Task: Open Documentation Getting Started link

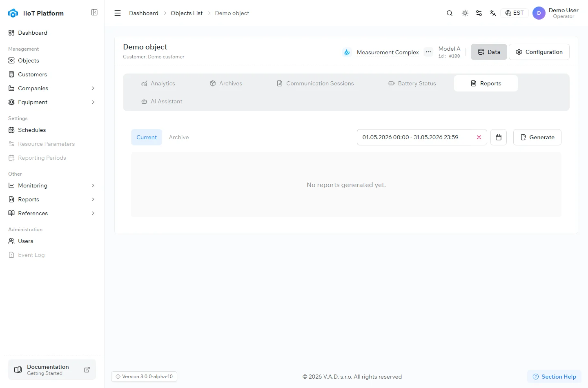Action: tap(52, 370)
